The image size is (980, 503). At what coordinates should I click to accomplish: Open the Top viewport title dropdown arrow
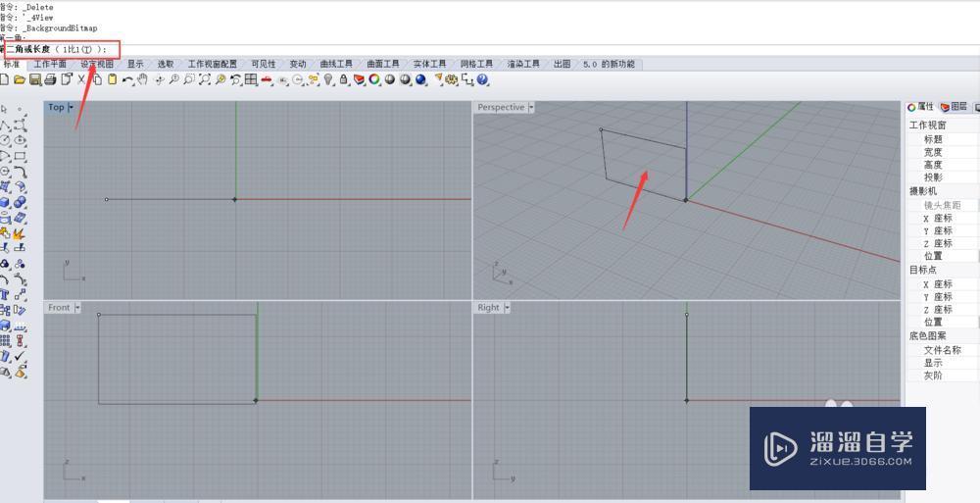(72, 108)
